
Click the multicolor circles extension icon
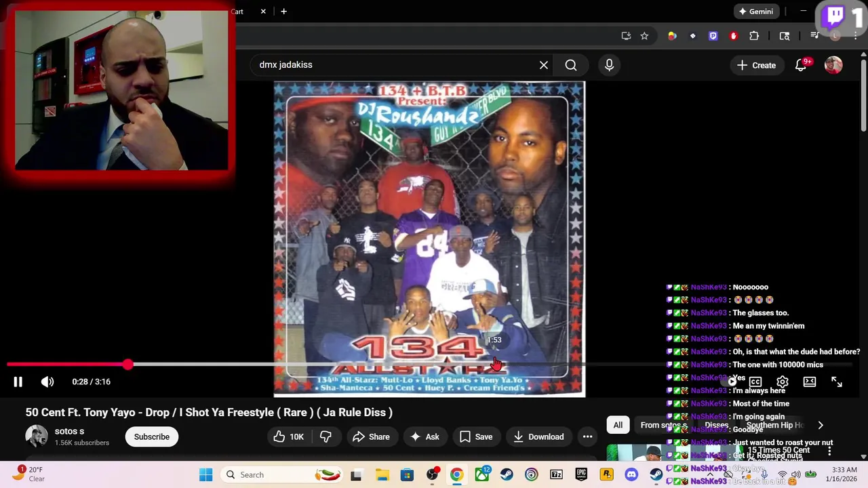coord(672,36)
